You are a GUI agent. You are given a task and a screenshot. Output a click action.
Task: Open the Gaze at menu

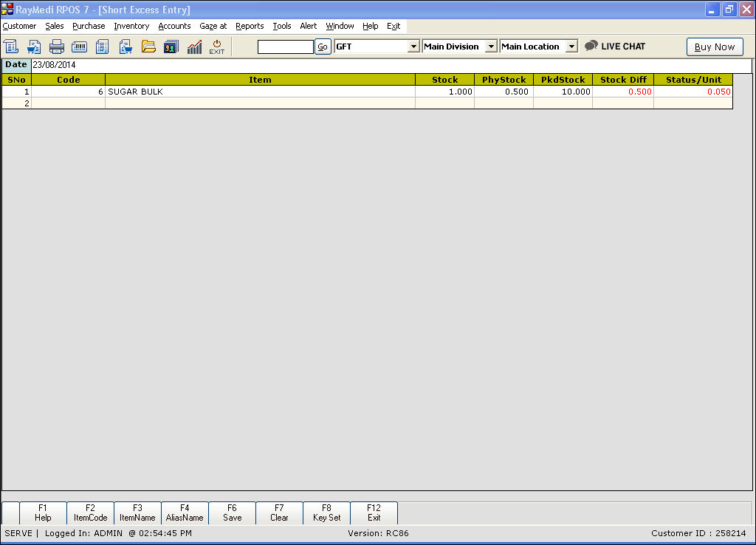point(213,26)
